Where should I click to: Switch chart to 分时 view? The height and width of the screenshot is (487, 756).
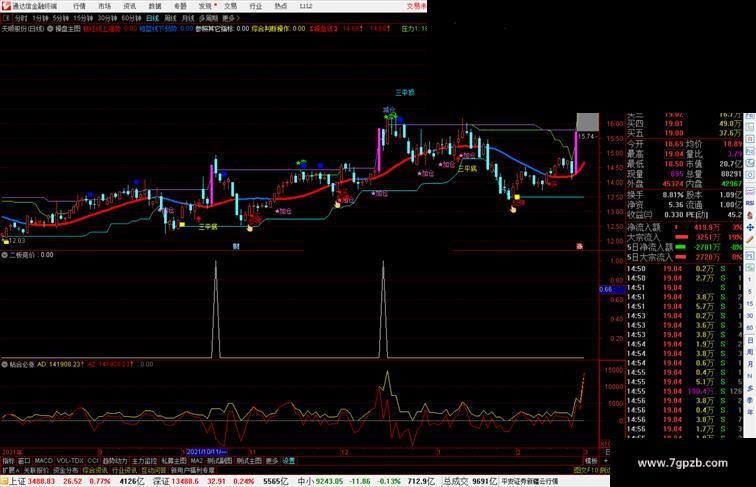21,18
